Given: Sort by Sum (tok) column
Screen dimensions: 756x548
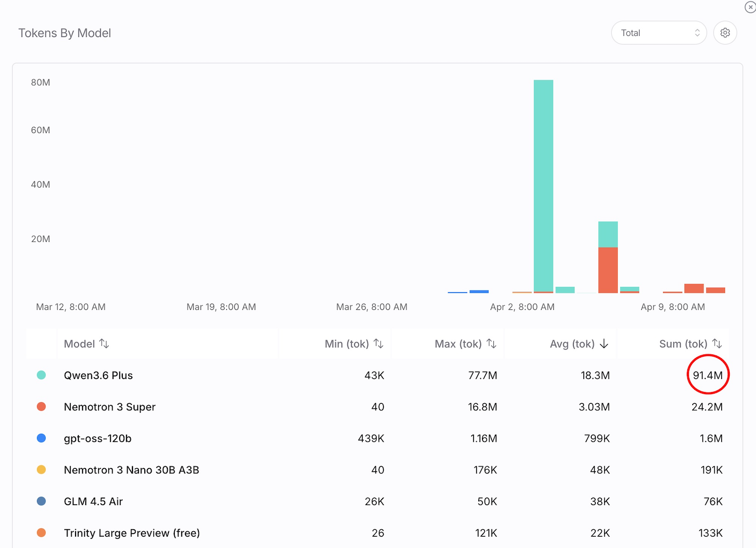Looking at the screenshot, I should (717, 344).
